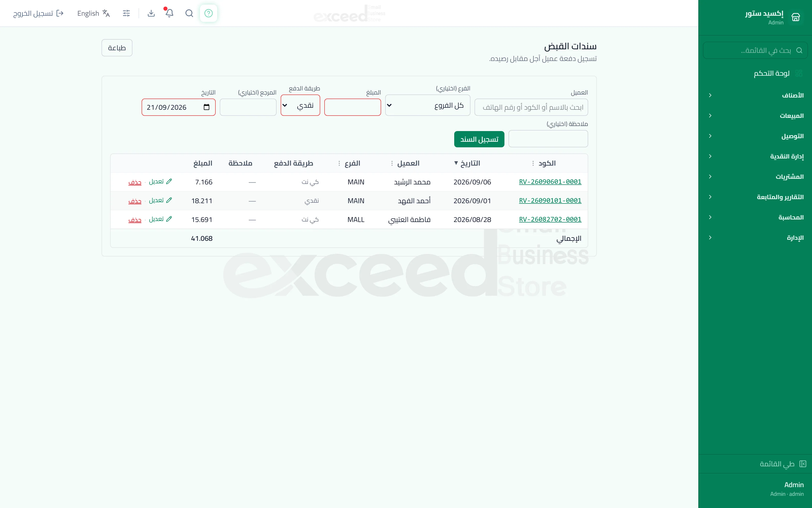Click تسجيل الخروج logout
The image size is (812, 508).
(38, 13)
